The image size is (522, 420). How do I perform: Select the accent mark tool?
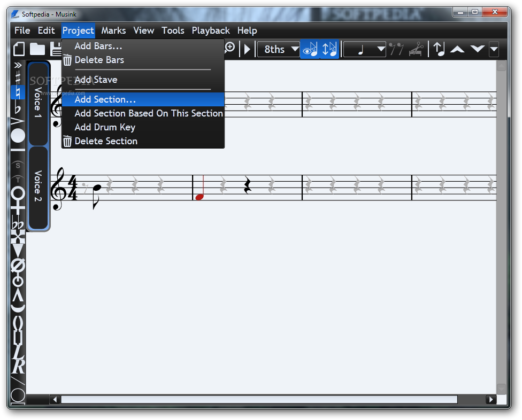point(18,121)
